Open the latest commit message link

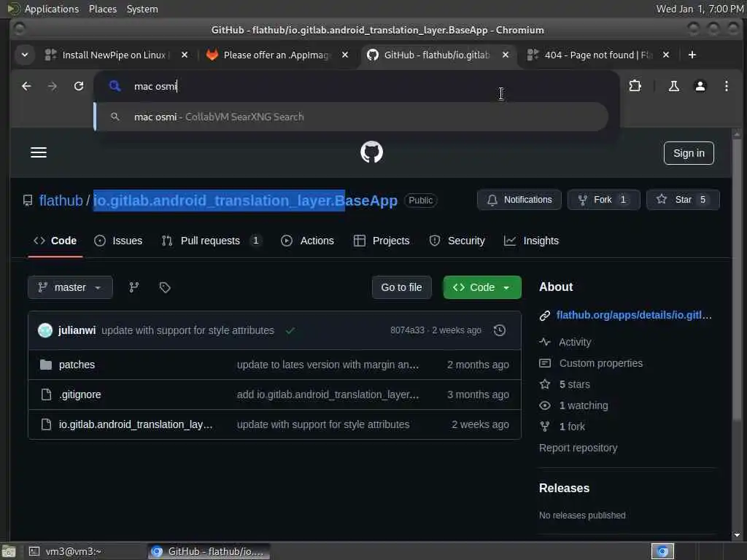click(187, 330)
